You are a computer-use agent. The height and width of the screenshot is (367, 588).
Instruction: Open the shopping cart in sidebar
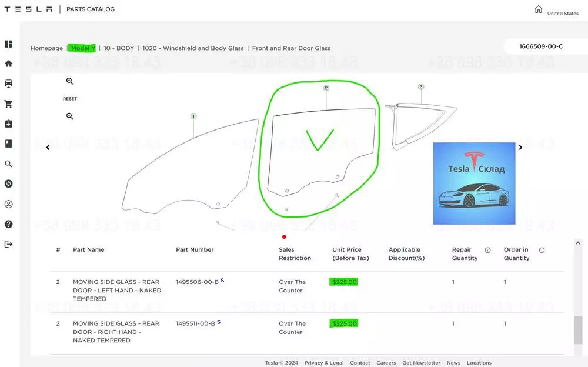click(9, 104)
